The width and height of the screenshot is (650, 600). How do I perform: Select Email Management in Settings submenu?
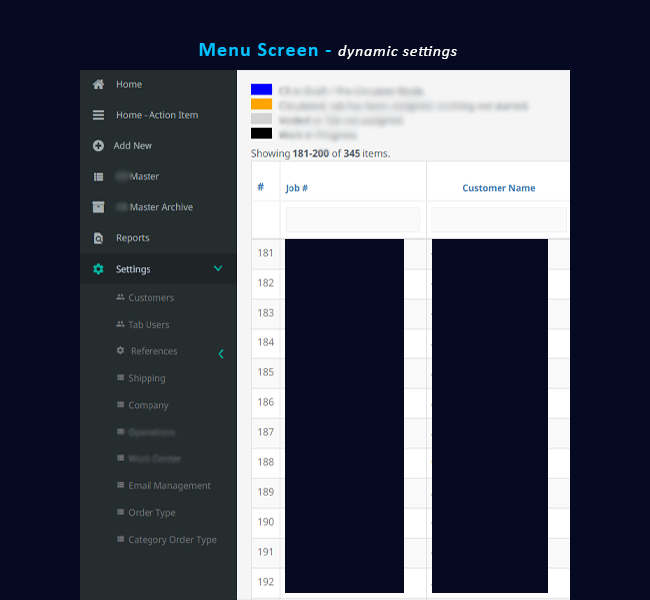tap(169, 486)
